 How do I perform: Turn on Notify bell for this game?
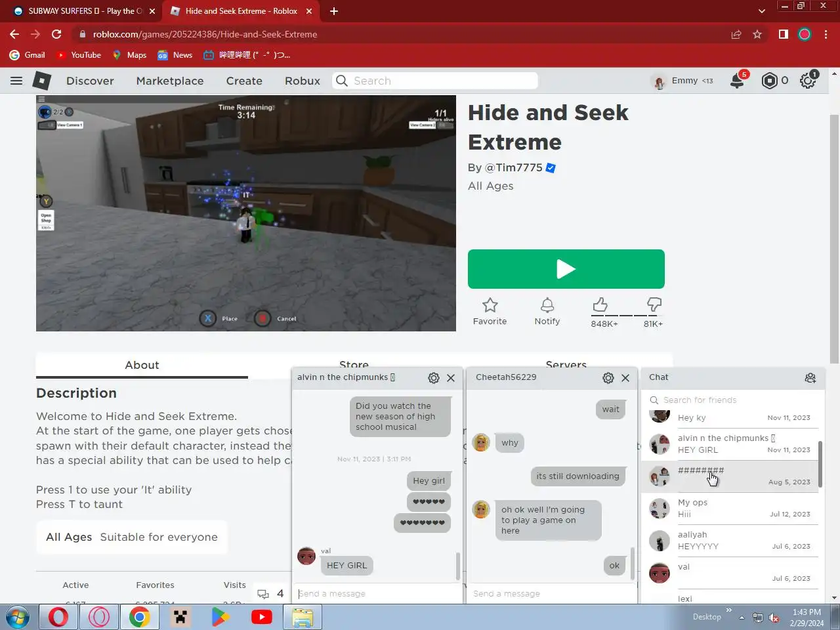coord(547,312)
